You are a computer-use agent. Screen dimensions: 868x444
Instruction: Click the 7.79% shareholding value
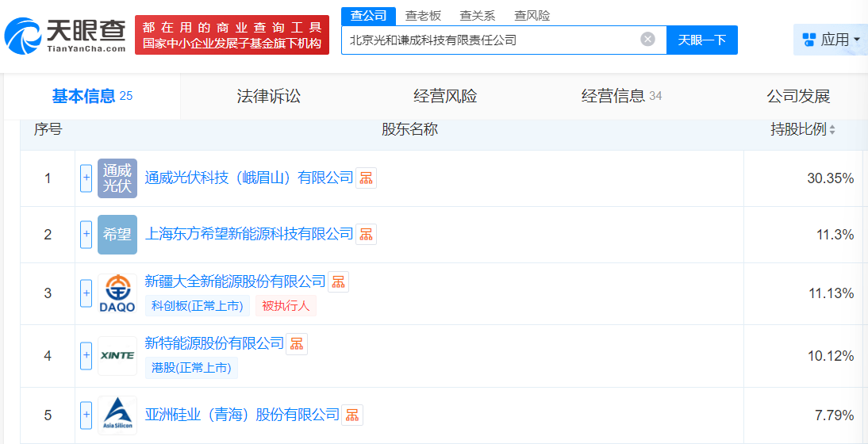(834, 415)
